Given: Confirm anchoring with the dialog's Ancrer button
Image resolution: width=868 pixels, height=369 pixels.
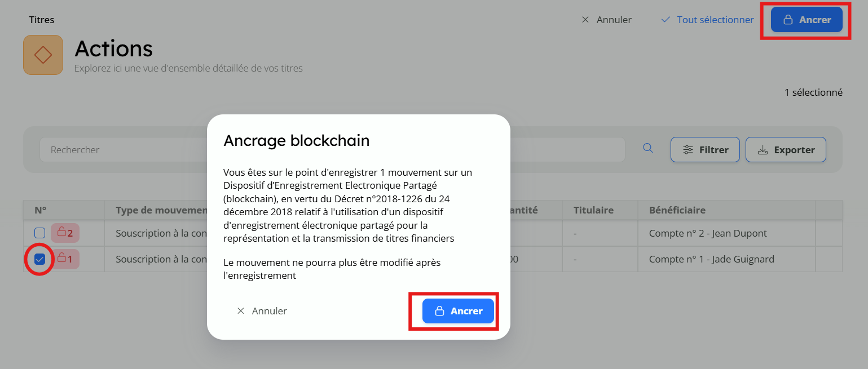Looking at the screenshot, I should coord(458,311).
